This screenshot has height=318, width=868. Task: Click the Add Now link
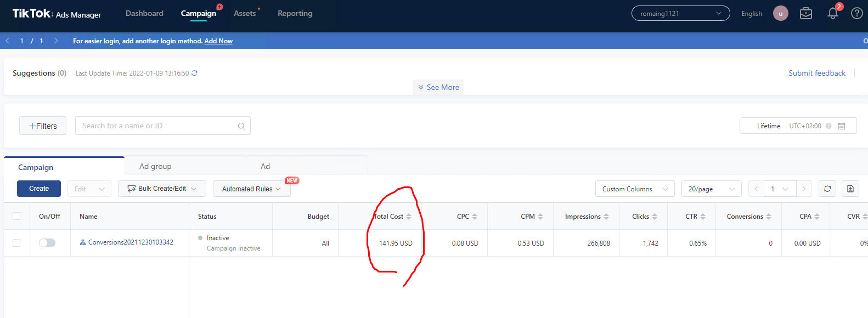(218, 41)
